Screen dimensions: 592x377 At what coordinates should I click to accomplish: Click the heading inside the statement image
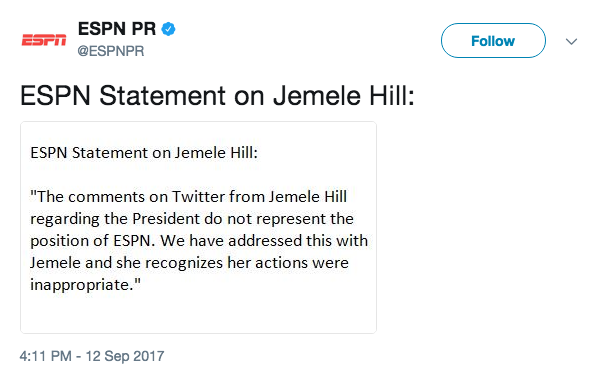click(x=144, y=153)
